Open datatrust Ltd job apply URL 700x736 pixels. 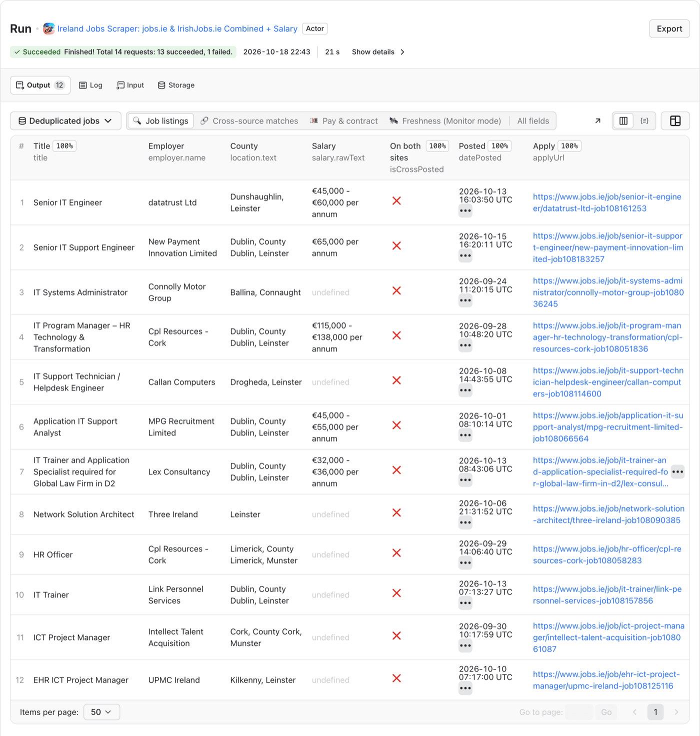coord(607,202)
